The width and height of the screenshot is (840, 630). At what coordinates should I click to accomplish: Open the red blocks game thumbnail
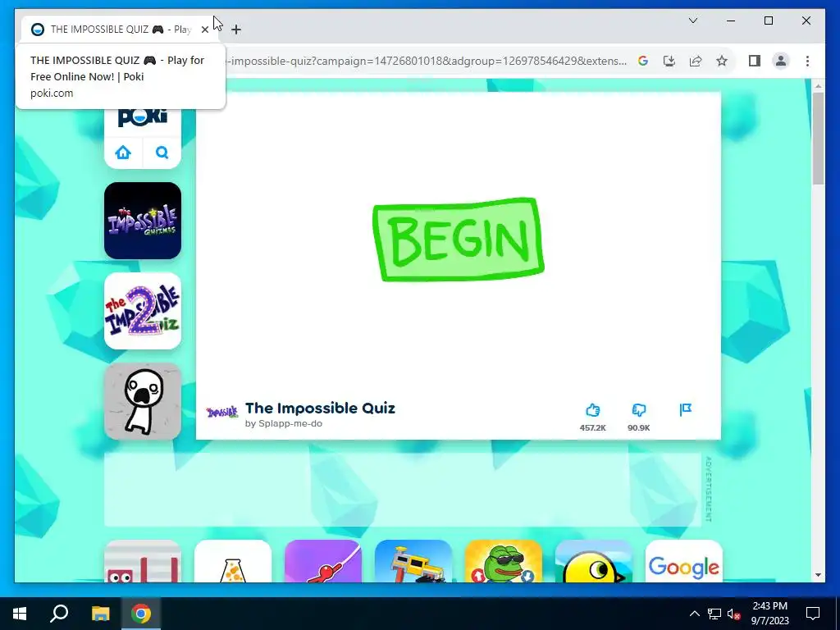pos(143,561)
